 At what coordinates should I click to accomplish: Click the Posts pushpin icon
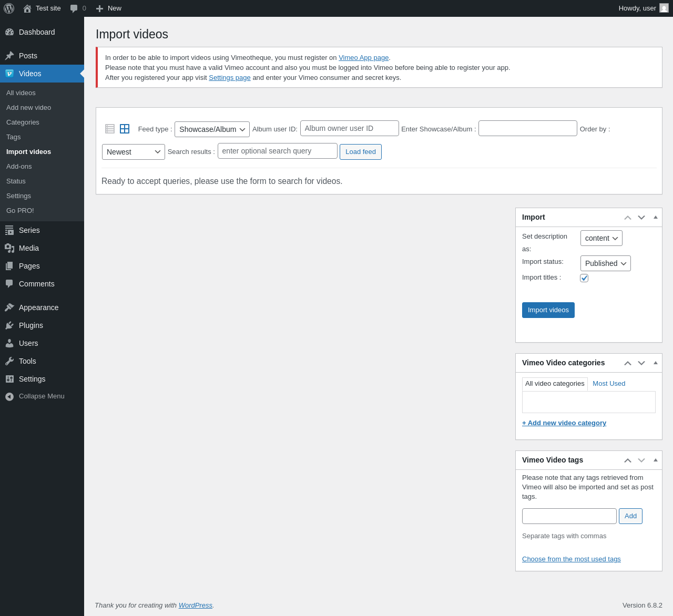[x=9, y=56]
